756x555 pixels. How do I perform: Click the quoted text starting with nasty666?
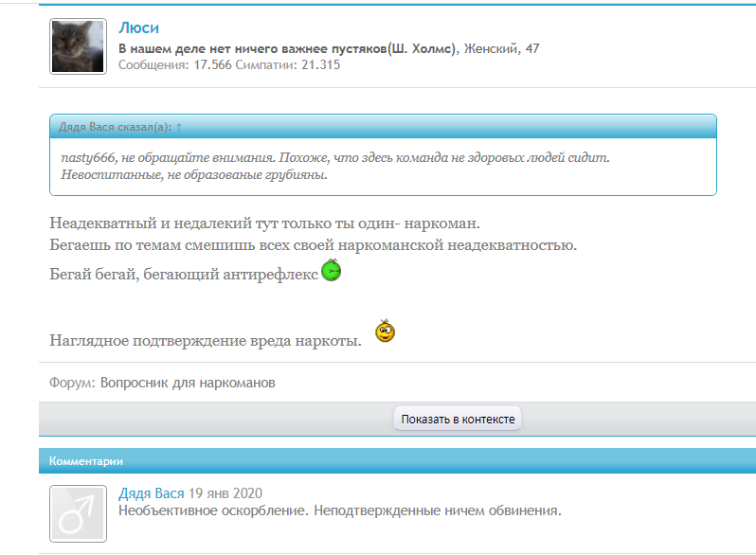335,166
